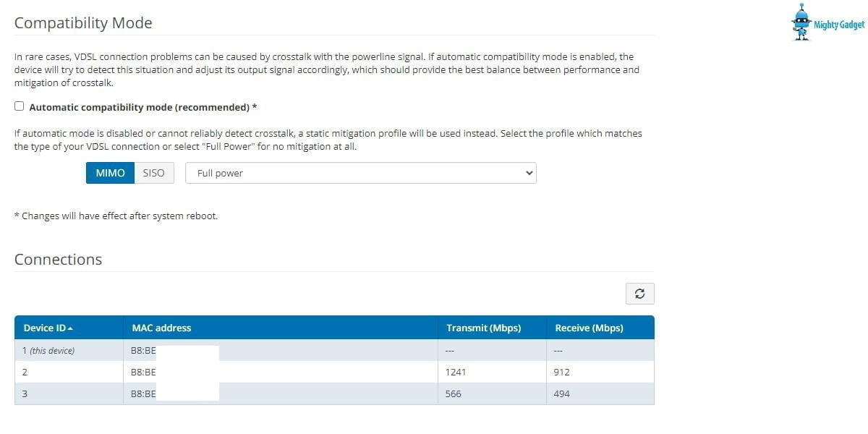This screenshot has height=434, width=868.
Task: Click the Connections section heading
Action: pyautogui.click(x=58, y=260)
